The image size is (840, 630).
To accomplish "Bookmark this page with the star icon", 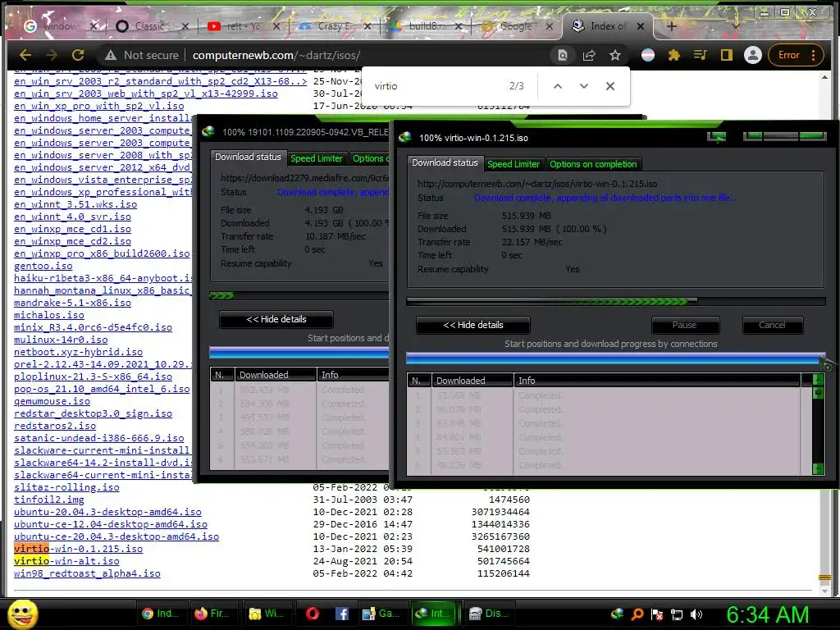I will click(615, 55).
